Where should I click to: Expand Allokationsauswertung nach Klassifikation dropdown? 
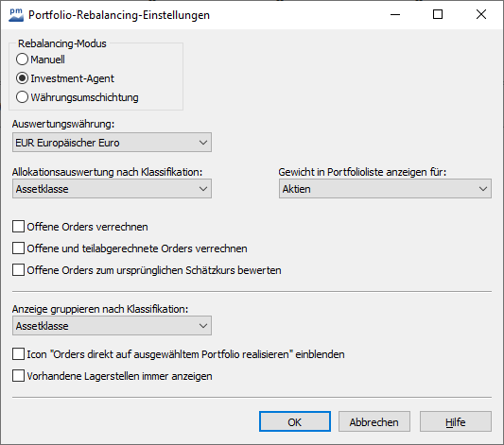tap(112, 189)
